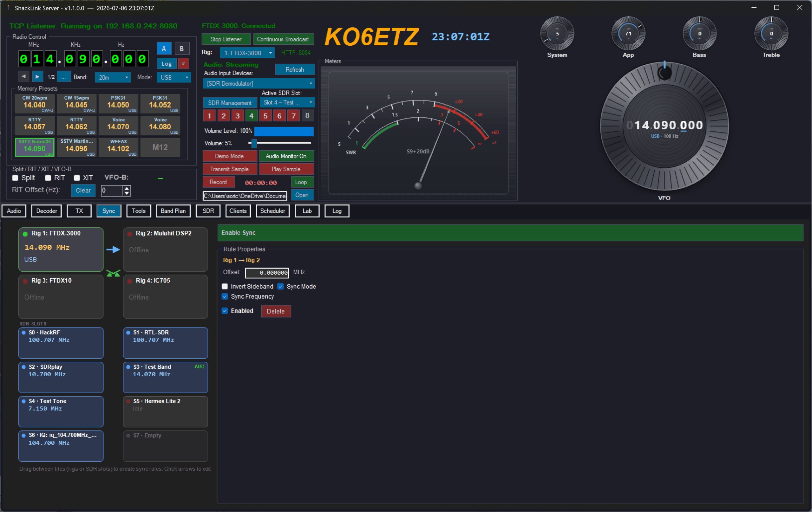The image size is (812, 512).
Task: Select SDR slot button 8
Action: coord(307,116)
